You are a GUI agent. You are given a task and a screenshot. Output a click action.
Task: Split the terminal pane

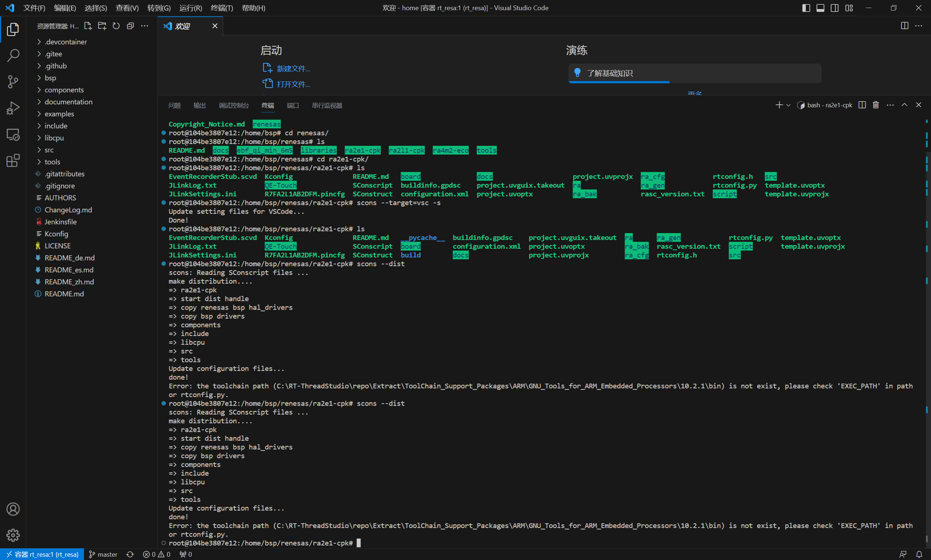862,105
